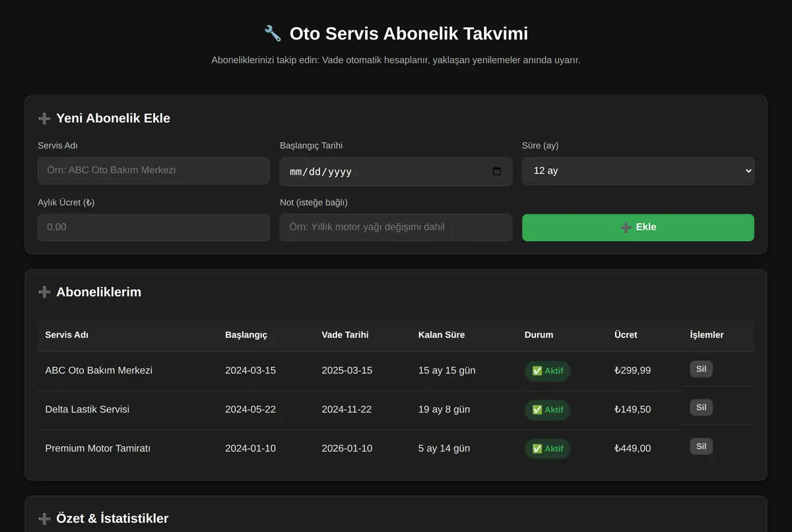Click the wrench icon beside the page title
This screenshot has height=532, width=792.
tap(273, 34)
